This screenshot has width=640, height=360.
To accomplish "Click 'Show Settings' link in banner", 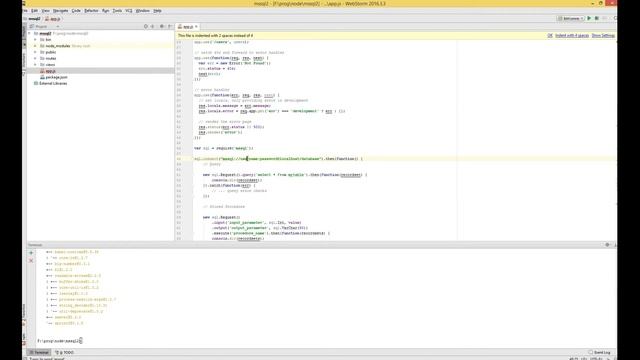I will point(603,36).
